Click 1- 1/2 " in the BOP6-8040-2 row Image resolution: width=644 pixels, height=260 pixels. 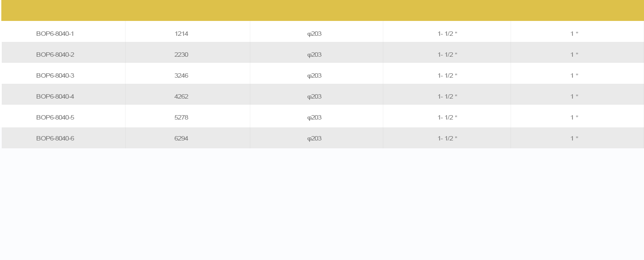coord(447,55)
